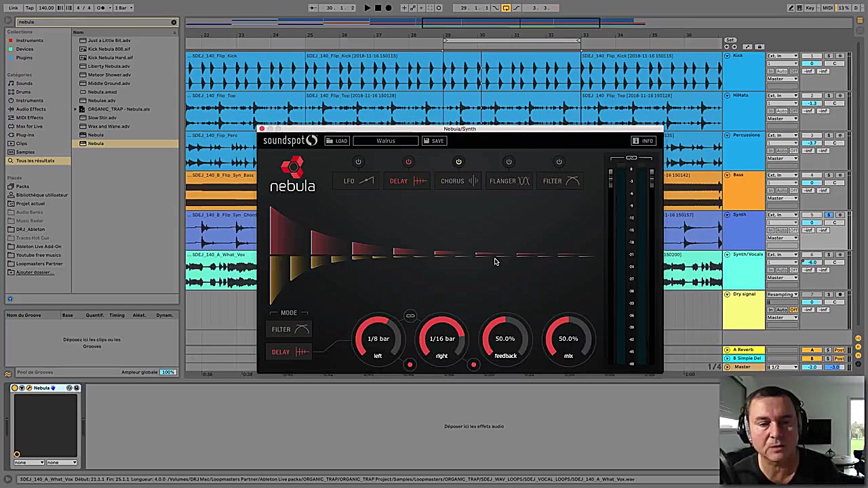This screenshot has height=488, width=868.
Task: Select Tous les résultats in the browser
Action: [35, 160]
